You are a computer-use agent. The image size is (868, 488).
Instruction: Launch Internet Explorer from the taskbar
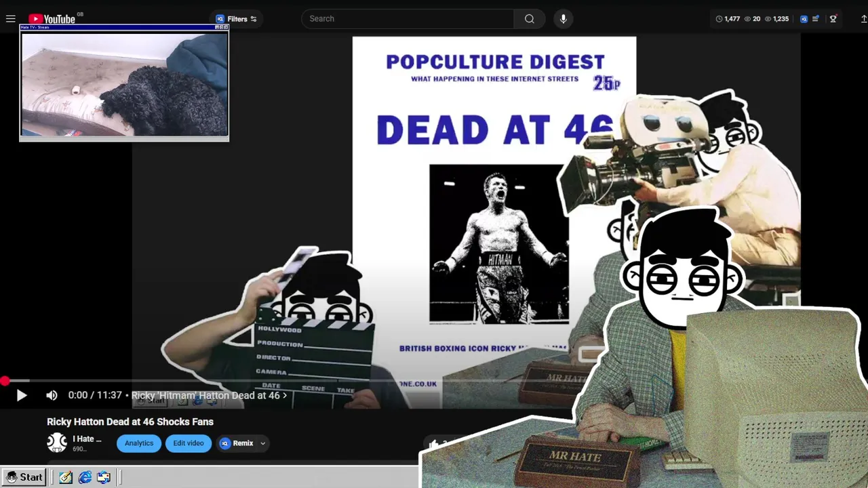click(x=85, y=477)
